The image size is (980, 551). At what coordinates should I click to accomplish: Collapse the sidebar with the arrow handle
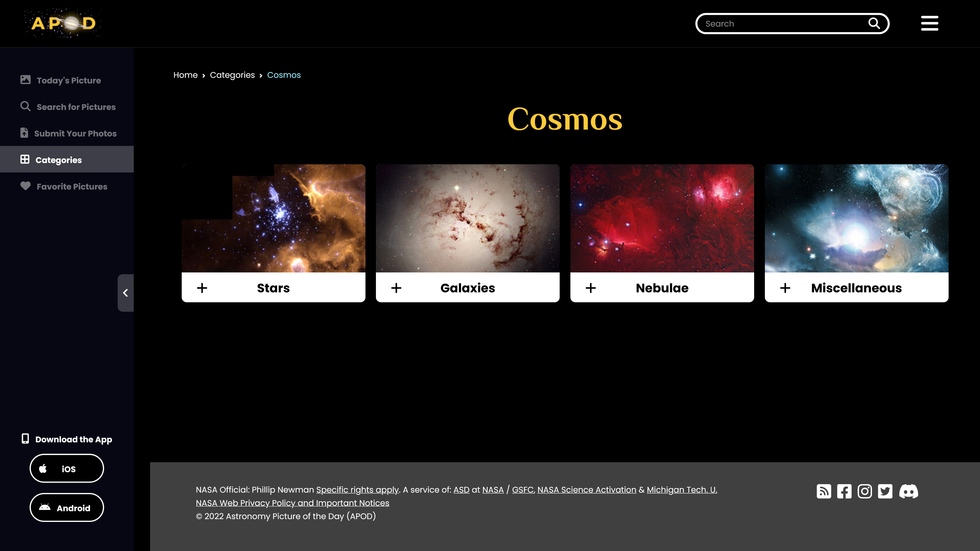coord(126,293)
